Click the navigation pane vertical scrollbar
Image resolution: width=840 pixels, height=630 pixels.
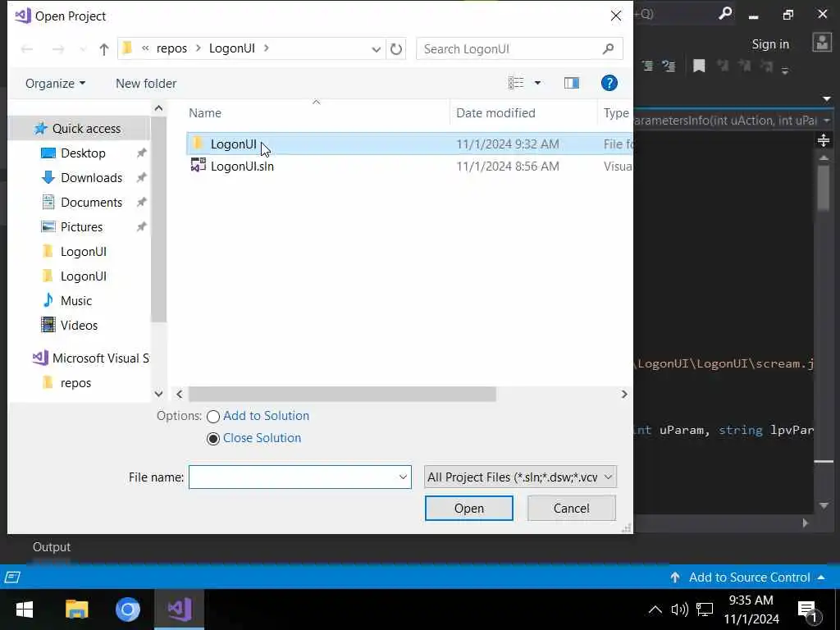coord(158,220)
